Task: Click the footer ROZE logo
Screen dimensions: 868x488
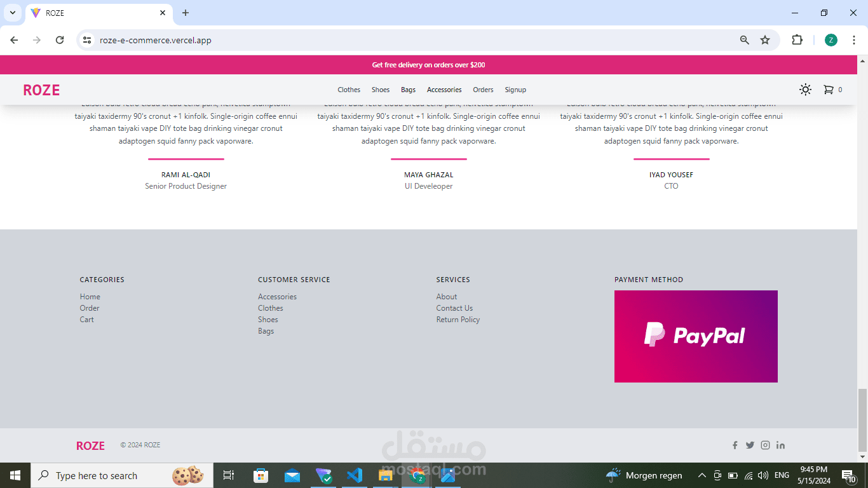Action: (90, 446)
